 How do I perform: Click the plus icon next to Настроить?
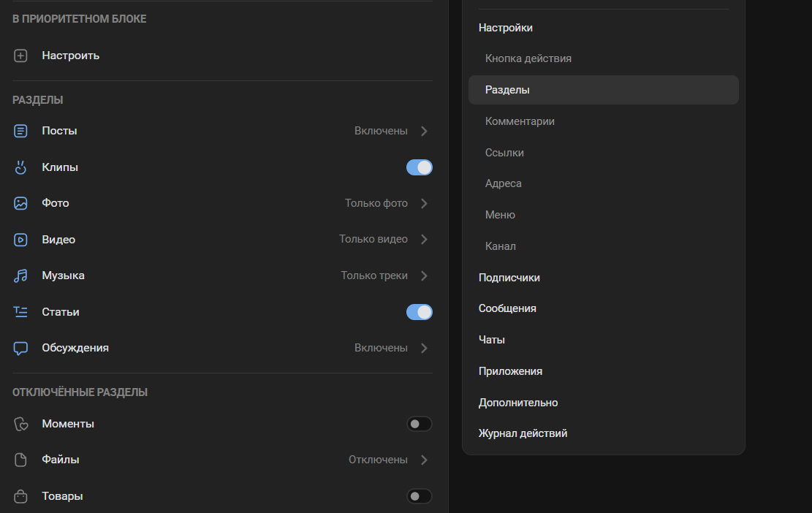(20, 56)
